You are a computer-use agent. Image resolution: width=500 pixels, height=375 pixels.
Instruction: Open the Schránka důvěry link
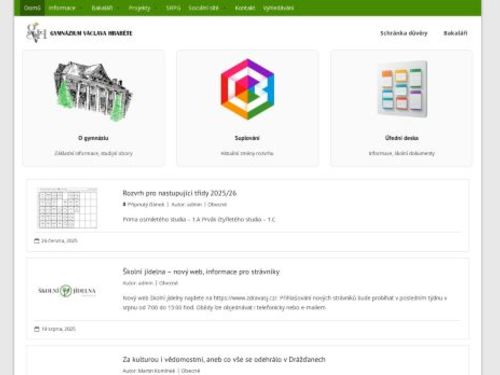[x=404, y=33]
